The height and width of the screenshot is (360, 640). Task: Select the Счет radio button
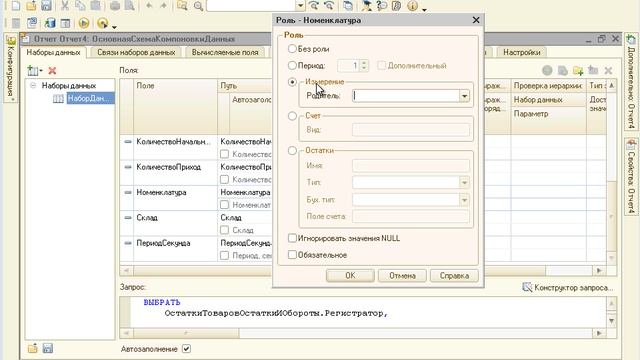pyautogui.click(x=292, y=116)
